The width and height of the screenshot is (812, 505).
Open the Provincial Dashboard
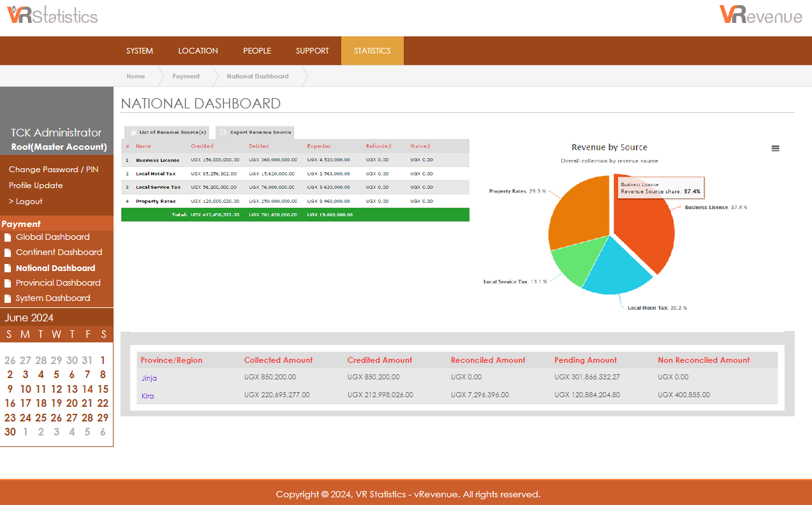(58, 283)
